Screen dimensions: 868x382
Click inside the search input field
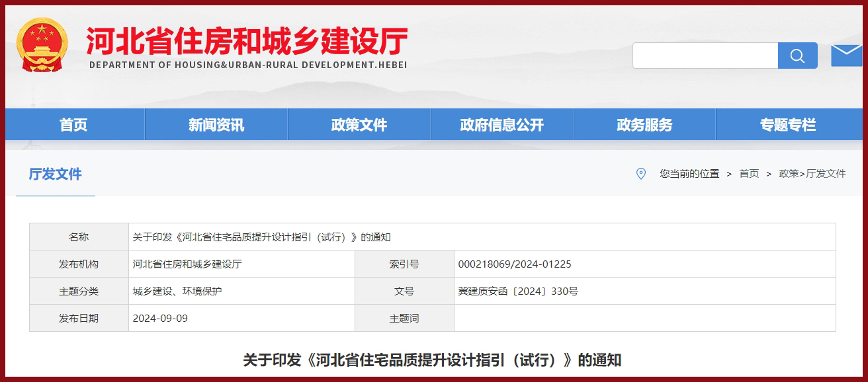pos(705,56)
